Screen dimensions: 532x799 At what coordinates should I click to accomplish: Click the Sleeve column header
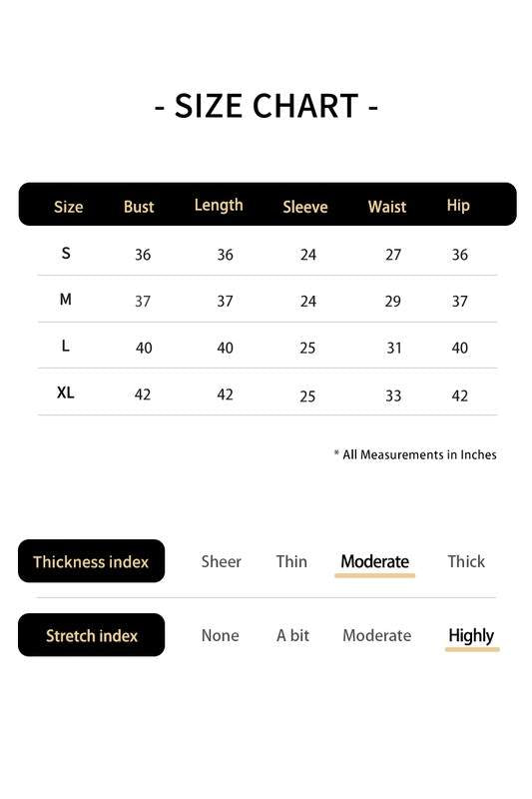click(305, 207)
